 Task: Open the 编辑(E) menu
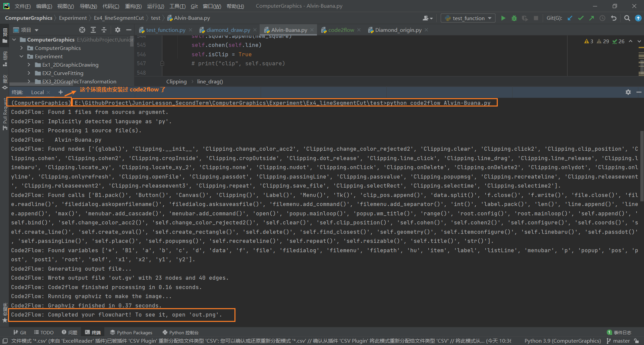44,6
